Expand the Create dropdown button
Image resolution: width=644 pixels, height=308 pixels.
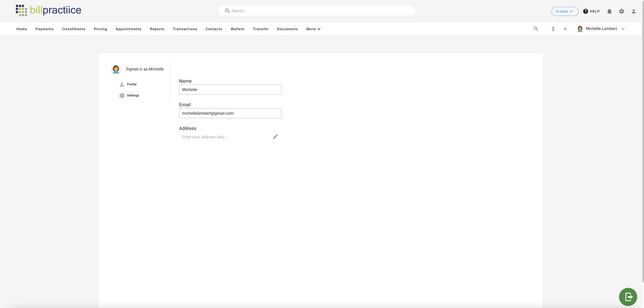(565, 11)
